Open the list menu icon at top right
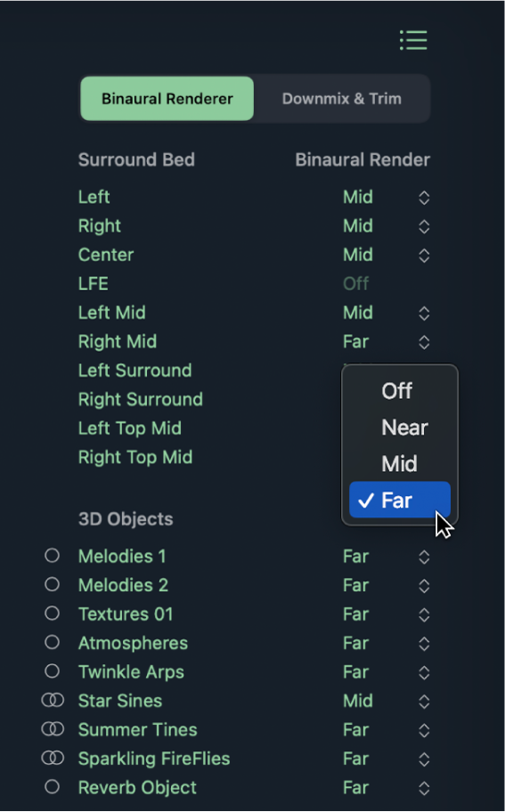 click(413, 40)
